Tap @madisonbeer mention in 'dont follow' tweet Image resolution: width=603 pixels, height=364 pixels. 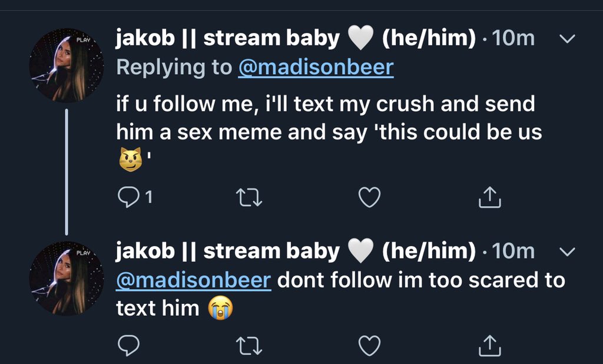(194, 280)
